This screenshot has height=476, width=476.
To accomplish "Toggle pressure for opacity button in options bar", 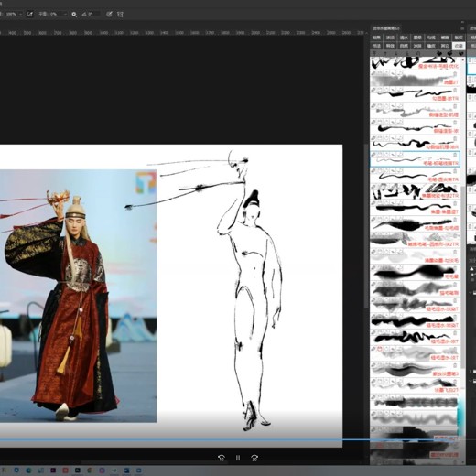I will pyautogui.click(x=29, y=14).
